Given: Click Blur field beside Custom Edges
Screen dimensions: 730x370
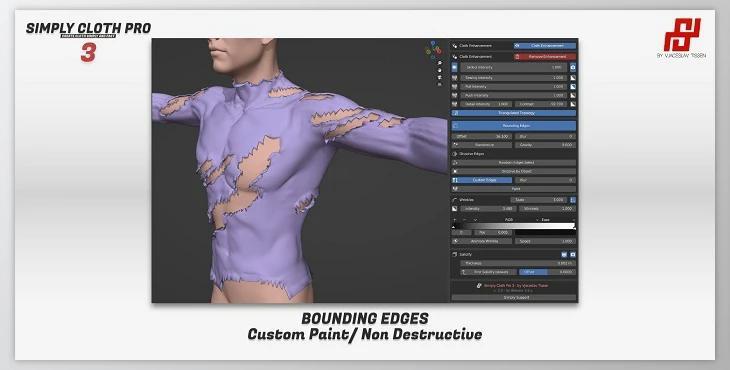Looking at the screenshot, I should point(545,180).
